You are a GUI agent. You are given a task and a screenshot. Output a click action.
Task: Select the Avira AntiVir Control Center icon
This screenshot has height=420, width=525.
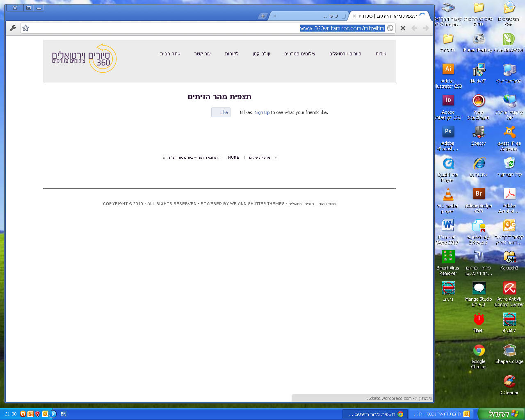tap(509, 294)
